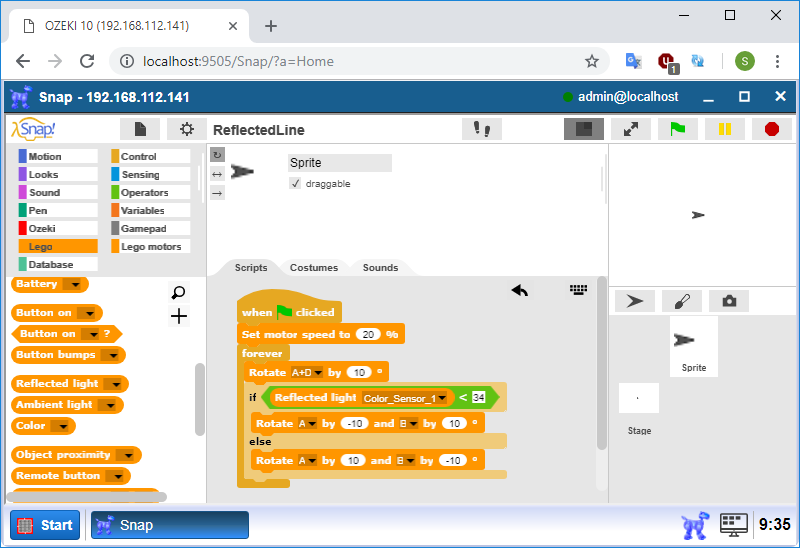Open the Snap settings gear menu
Image resolution: width=800 pixels, height=548 pixels.
tap(186, 129)
